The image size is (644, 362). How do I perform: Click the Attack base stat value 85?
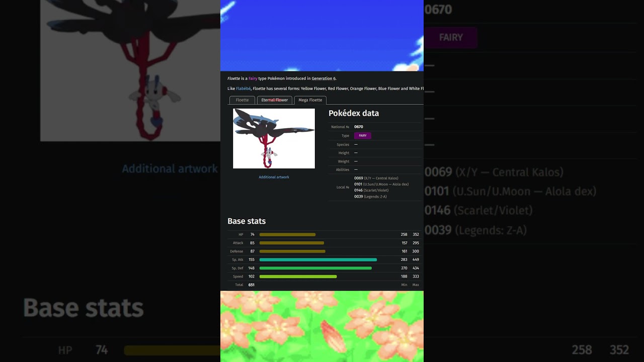252,243
